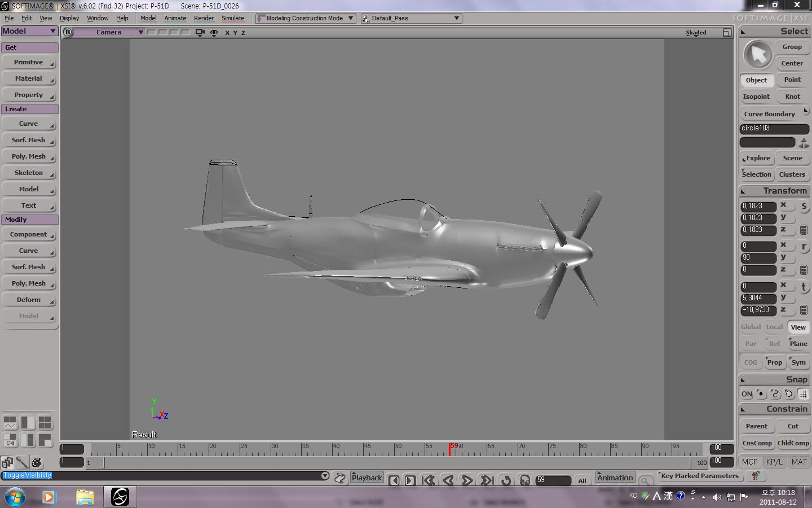The width and height of the screenshot is (812, 508).
Task: Step back one frame
Action: pyautogui.click(x=394, y=480)
